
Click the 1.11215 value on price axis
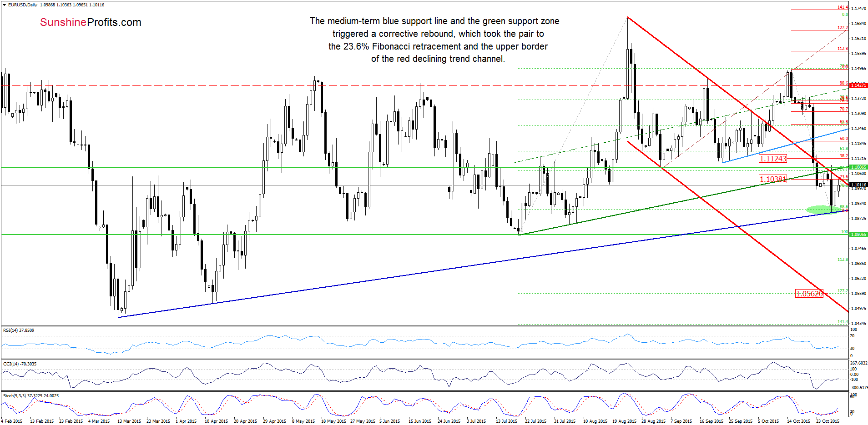[x=858, y=159]
